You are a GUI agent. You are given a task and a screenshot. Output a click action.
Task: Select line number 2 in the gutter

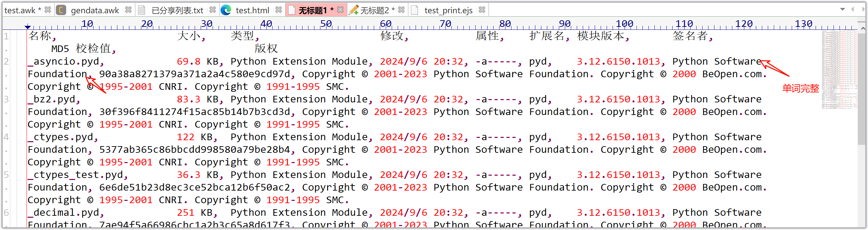tap(6, 61)
